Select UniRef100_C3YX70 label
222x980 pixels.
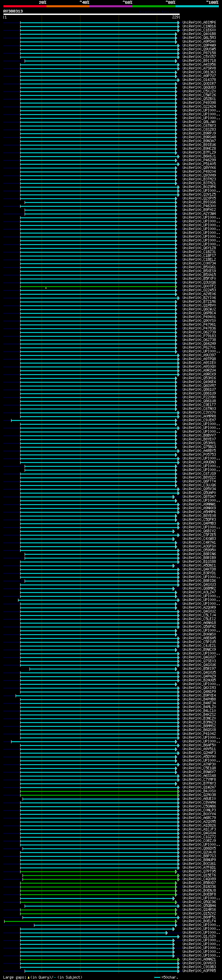click(x=199, y=412)
